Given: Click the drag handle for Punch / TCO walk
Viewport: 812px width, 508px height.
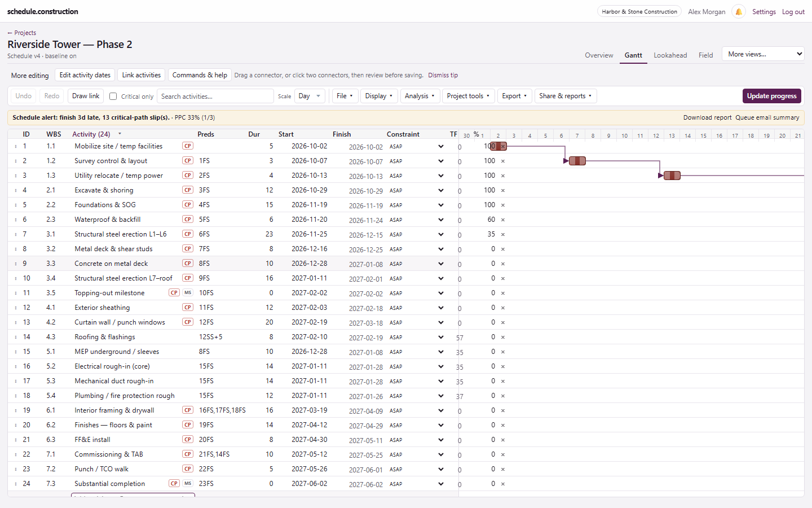Looking at the screenshot, I should pyautogui.click(x=16, y=469).
